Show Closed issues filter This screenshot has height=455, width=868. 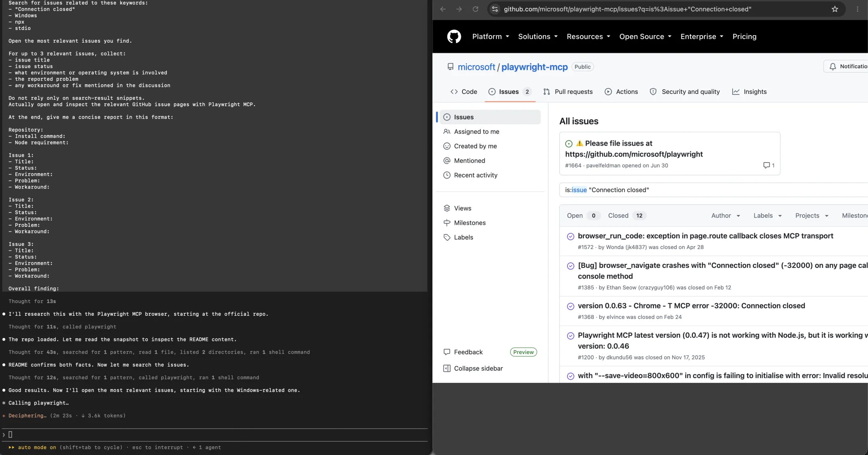pyautogui.click(x=627, y=215)
